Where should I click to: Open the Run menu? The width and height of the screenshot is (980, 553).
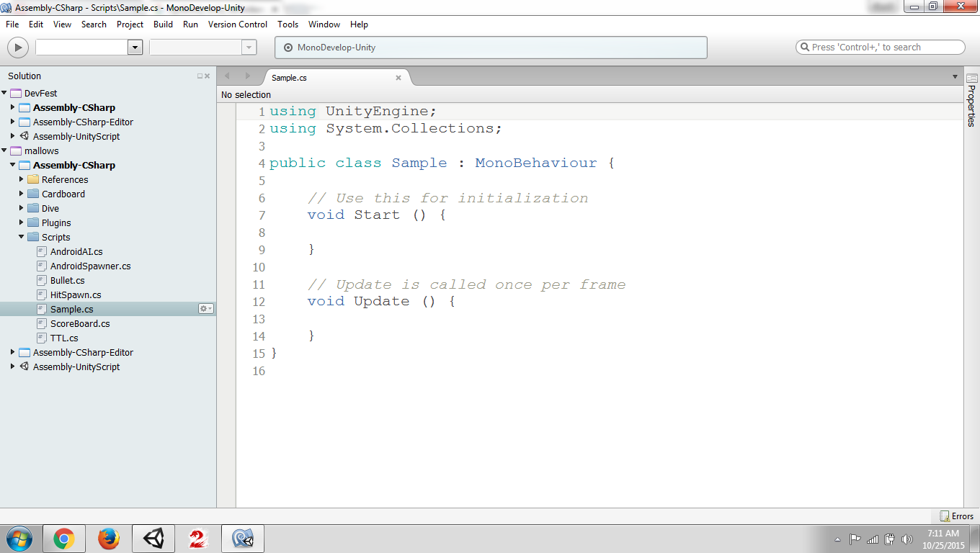(x=190, y=24)
